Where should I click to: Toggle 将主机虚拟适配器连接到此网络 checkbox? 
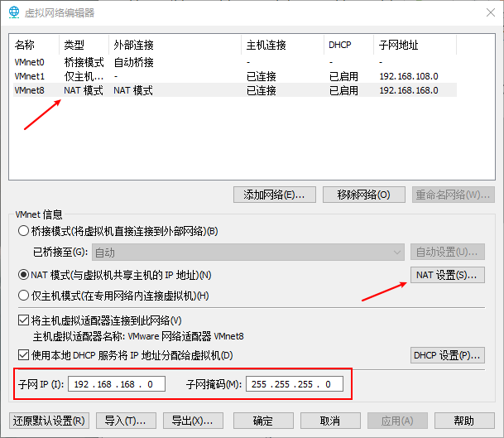point(23,320)
